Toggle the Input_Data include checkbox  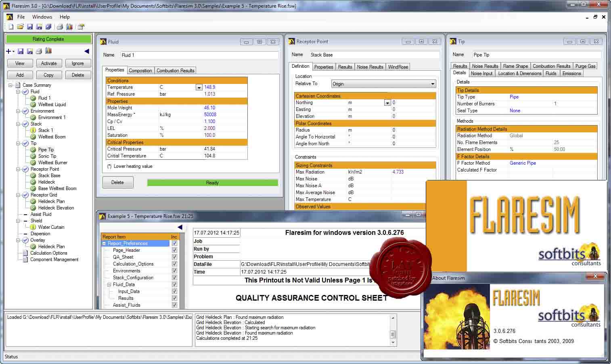[174, 291]
